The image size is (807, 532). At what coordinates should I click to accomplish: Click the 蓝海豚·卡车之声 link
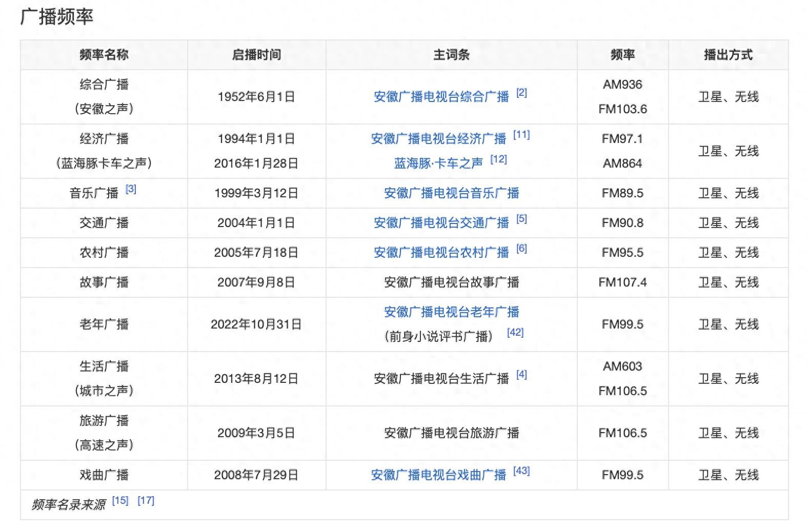coord(438,163)
